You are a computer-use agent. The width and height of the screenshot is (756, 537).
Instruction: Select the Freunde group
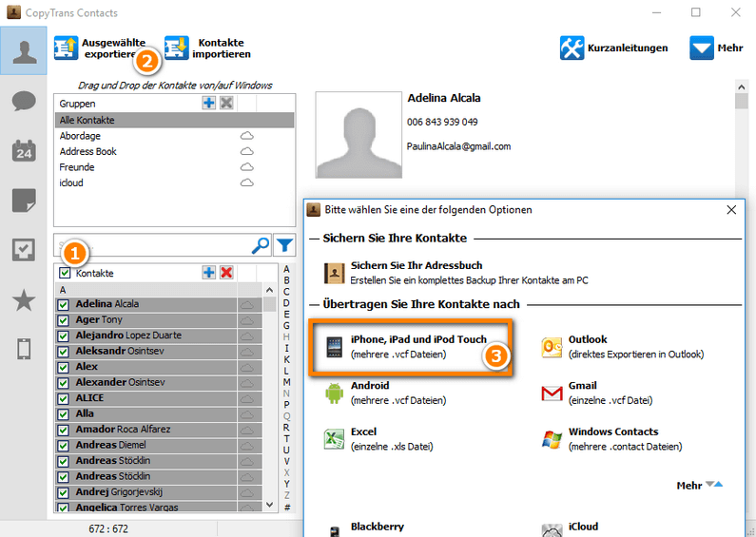(174, 167)
